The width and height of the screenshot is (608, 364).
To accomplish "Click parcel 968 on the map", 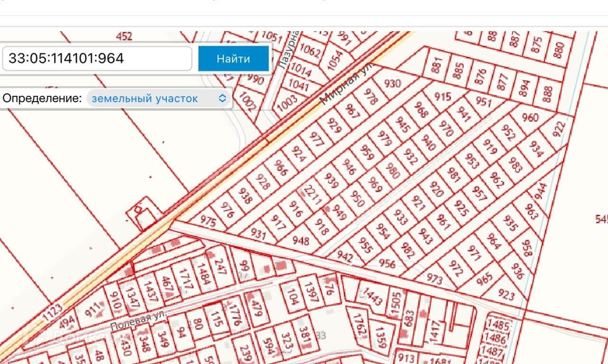I will (x=421, y=110).
